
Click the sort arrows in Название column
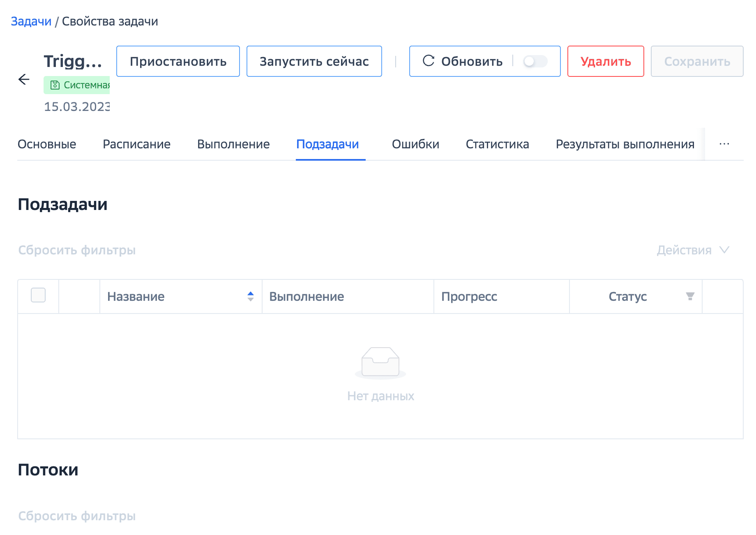click(250, 296)
